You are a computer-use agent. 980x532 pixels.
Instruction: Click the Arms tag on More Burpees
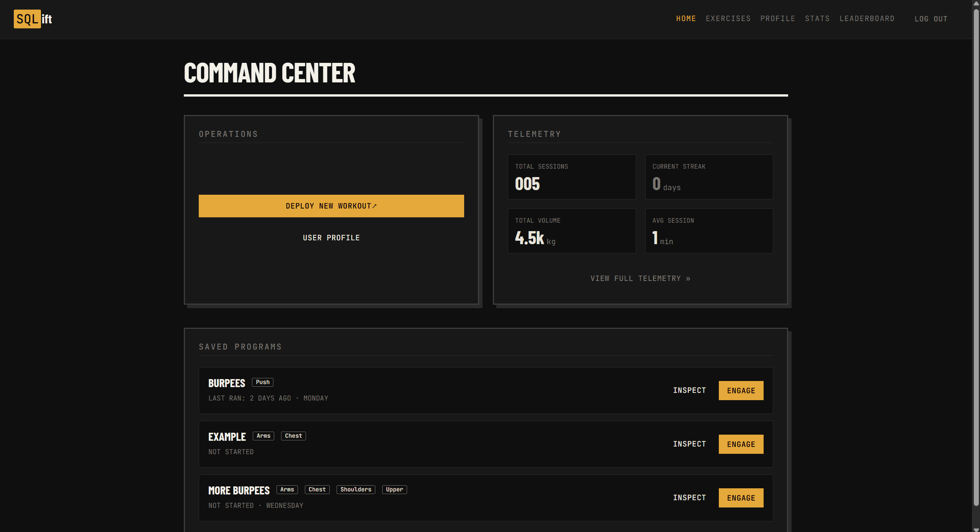coord(287,489)
